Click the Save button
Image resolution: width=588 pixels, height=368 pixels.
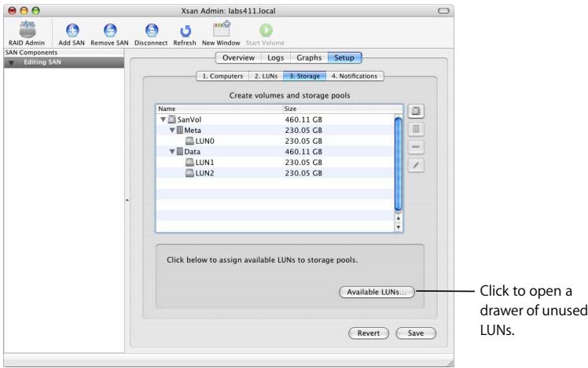[x=416, y=333]
